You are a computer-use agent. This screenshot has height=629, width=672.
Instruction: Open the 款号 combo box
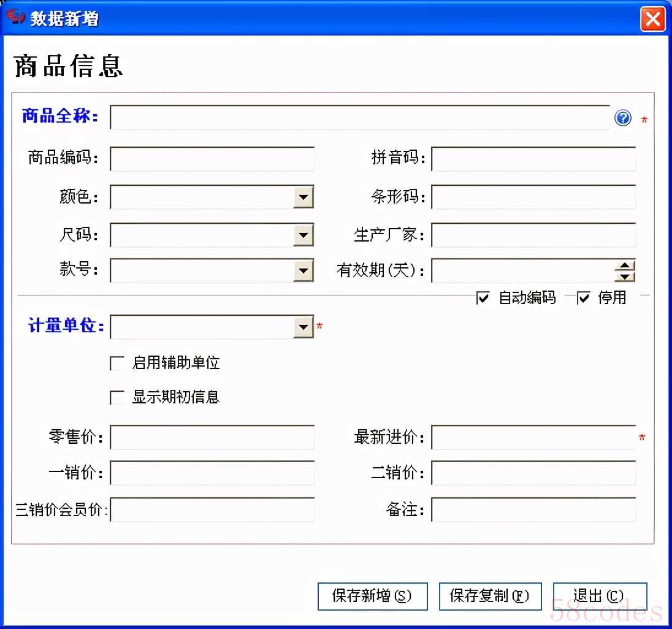click(x=304, y=270)
